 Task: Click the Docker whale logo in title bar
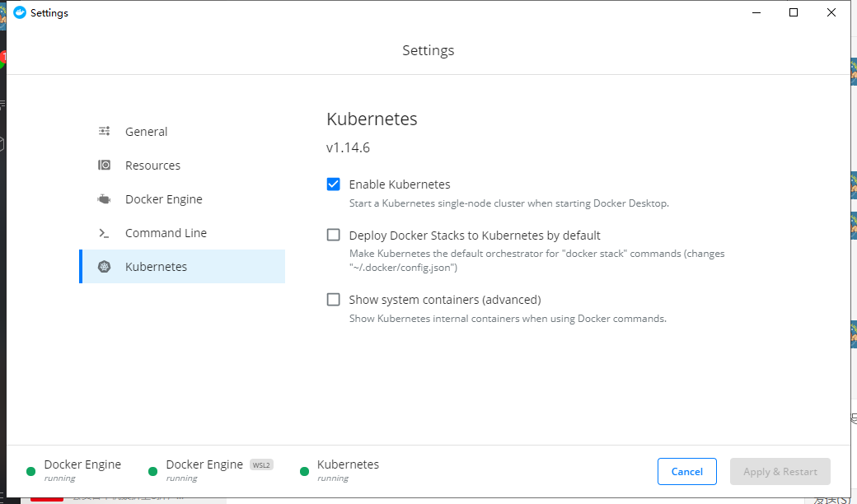pyautogui.click(x=20, y=12)
